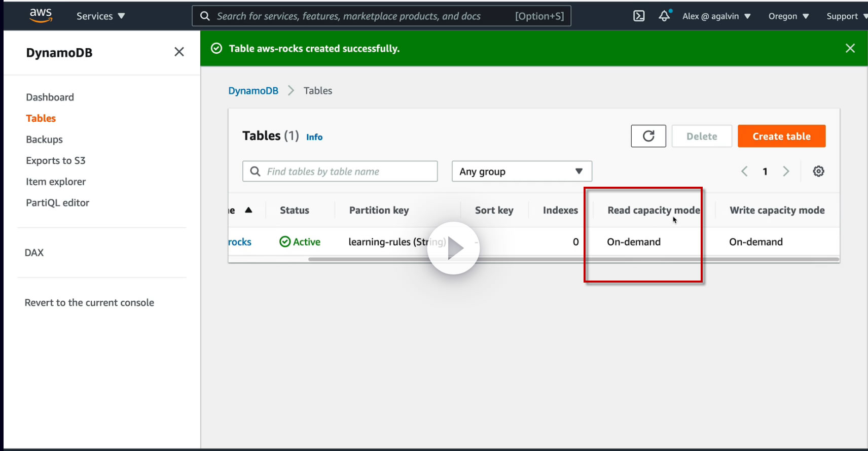
Task: Click the horizontal table scrollbar
Action: coord(573,259)
